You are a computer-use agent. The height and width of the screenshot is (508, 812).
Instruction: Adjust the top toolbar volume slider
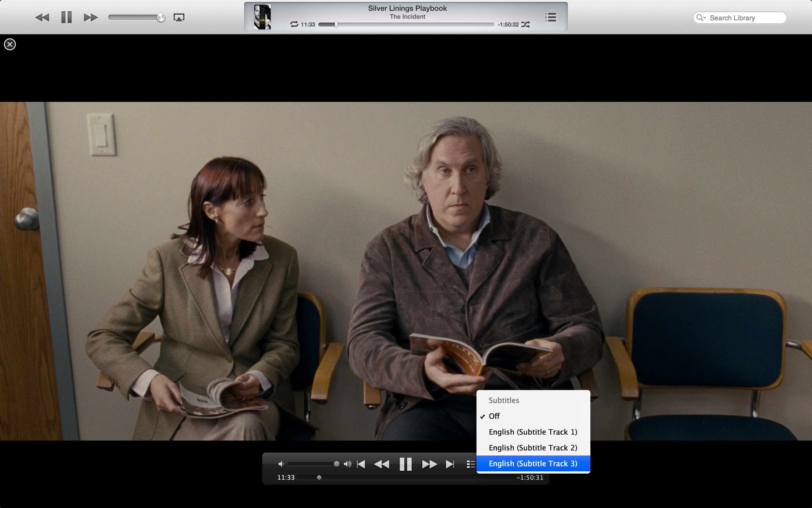pos(137,17)
